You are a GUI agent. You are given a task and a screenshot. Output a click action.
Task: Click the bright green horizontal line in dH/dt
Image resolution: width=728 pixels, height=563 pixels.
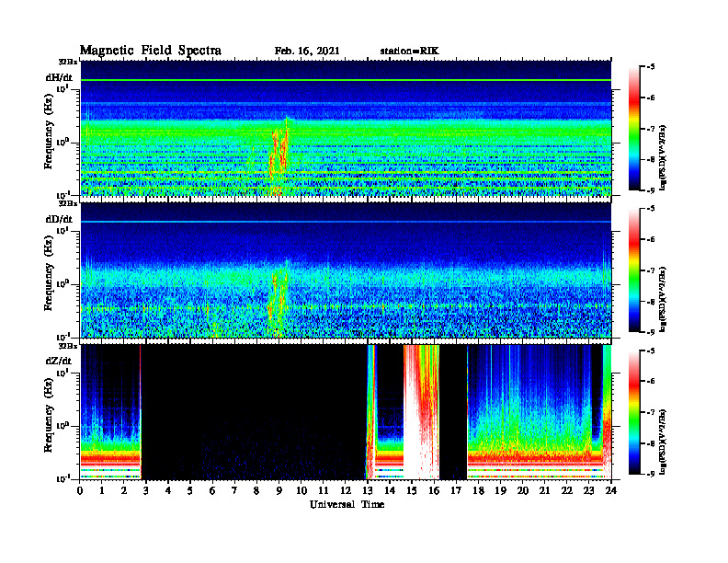click(346, 80)
